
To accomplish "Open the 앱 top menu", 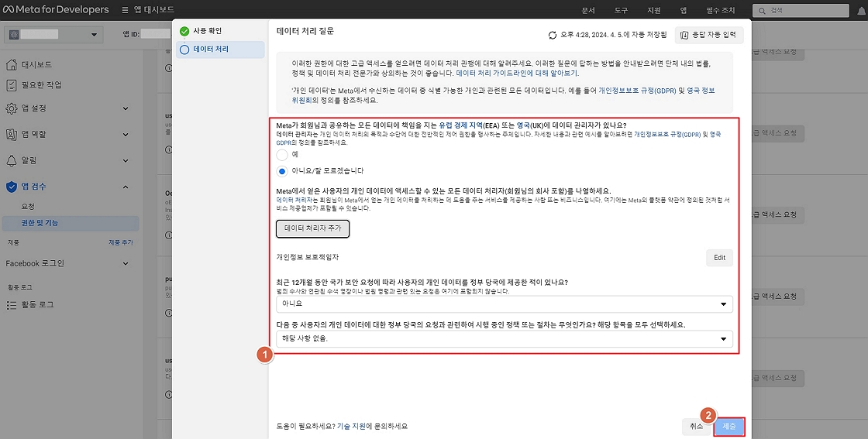I will (683, 11).
